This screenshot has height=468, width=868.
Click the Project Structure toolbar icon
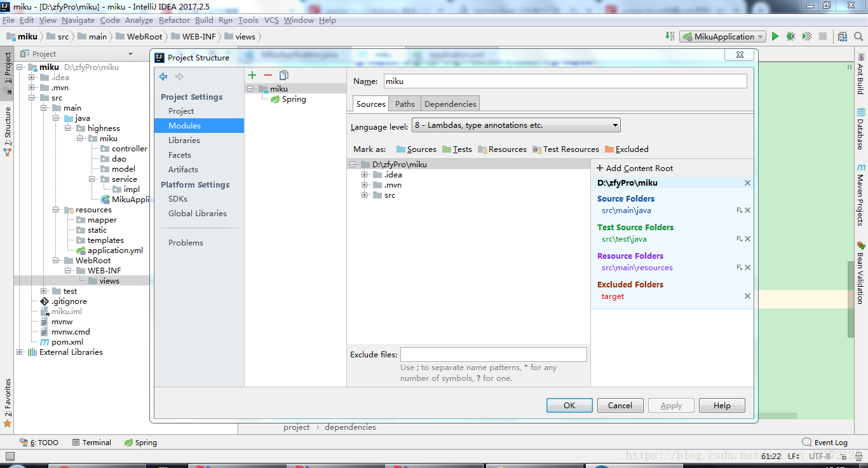click(842, 37)
